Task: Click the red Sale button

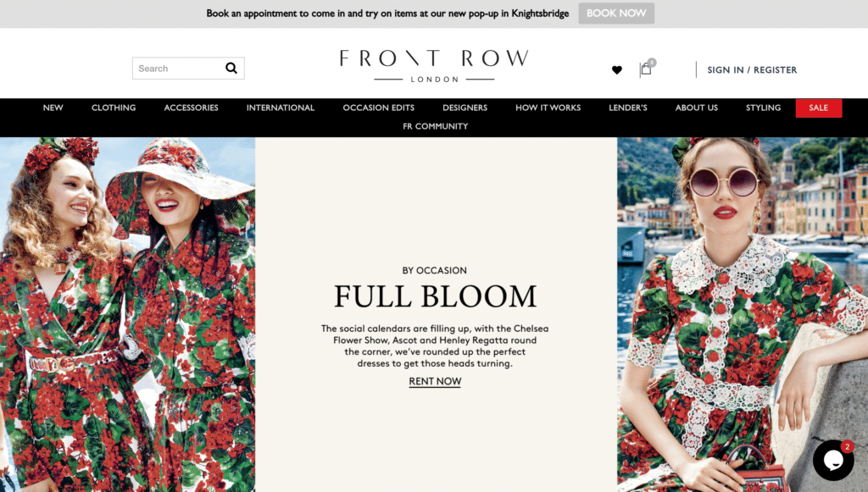Action: pos(819,108)
